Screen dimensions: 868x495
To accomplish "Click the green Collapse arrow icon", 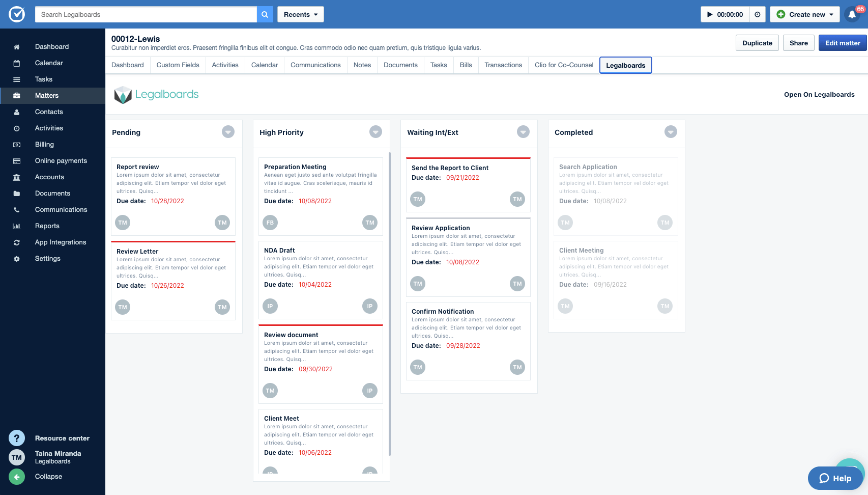I will [17, 477].
